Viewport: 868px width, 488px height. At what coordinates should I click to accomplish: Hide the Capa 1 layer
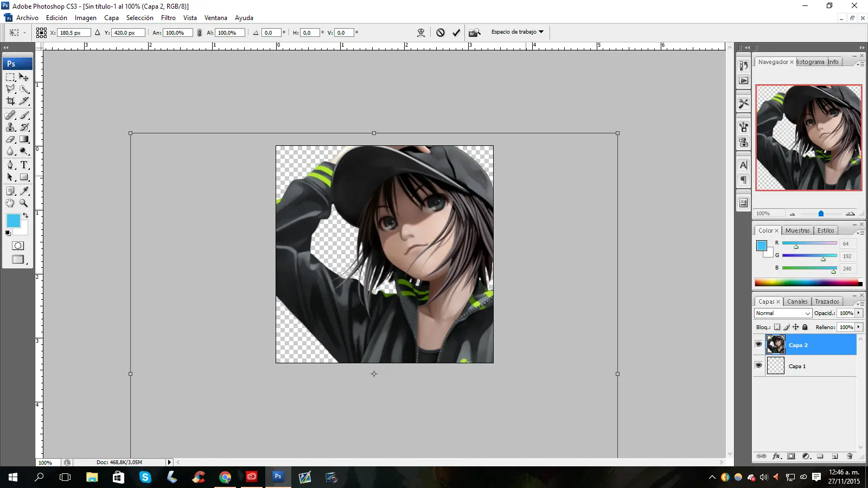[x=758, y=365]
